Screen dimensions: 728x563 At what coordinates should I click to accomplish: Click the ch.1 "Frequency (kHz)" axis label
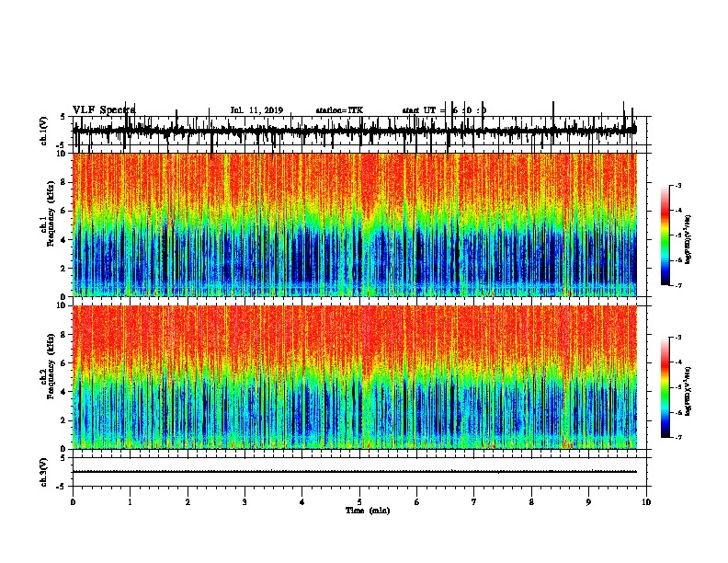(51, 213)
